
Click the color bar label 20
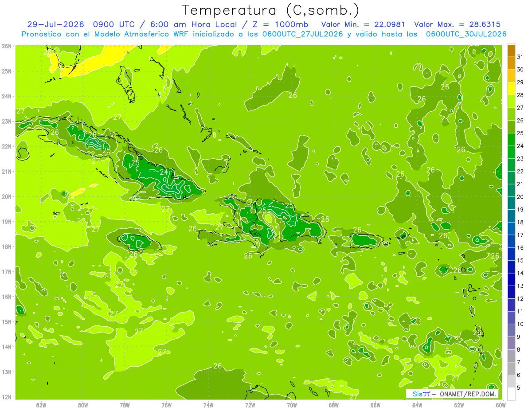[x=520, y=197]
